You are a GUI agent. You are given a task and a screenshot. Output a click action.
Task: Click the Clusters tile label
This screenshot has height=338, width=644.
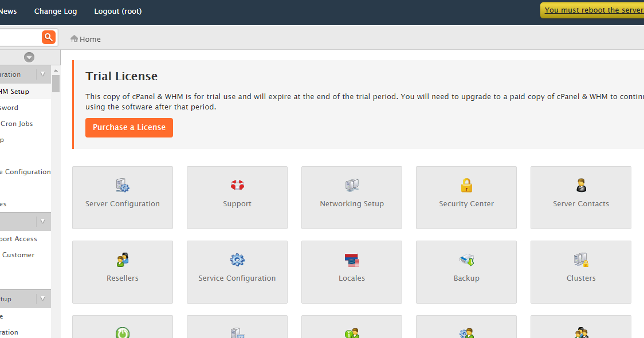pos(581,278)
